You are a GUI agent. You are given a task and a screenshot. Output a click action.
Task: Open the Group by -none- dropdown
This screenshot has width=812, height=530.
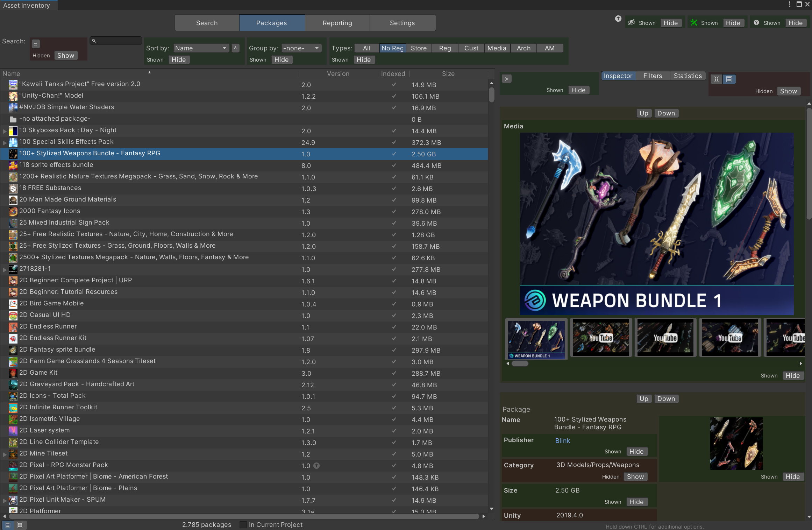pyautogui.click(x=302, y=48)
